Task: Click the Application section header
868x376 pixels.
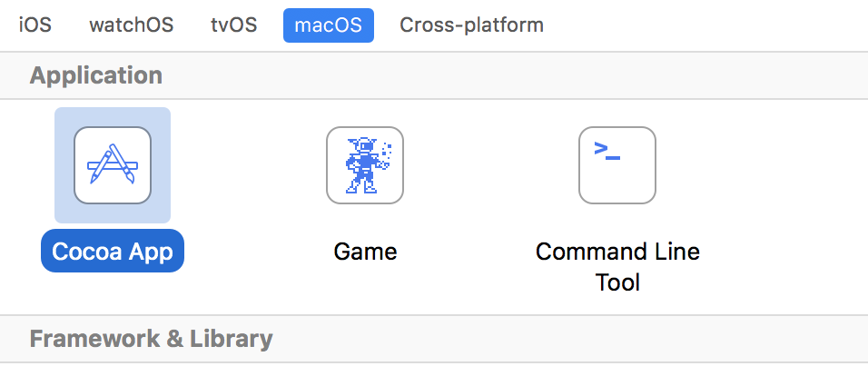Action: (x=96, y=75)
